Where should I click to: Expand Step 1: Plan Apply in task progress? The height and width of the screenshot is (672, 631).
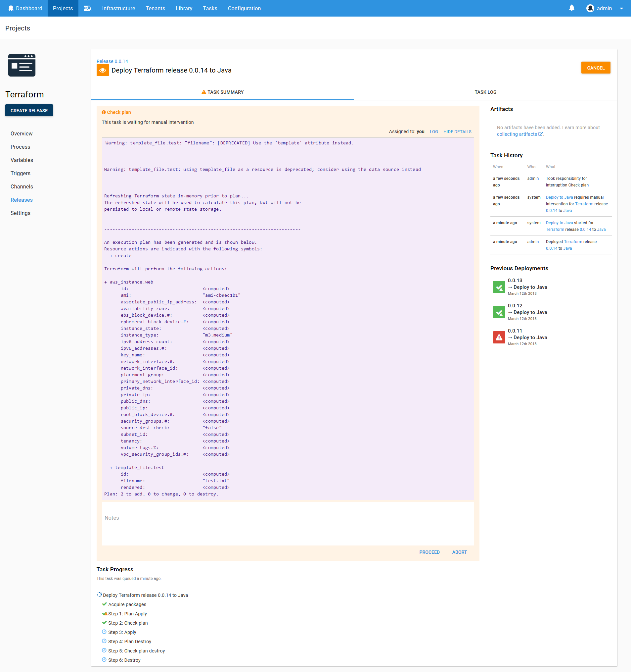tap(127, 613)
